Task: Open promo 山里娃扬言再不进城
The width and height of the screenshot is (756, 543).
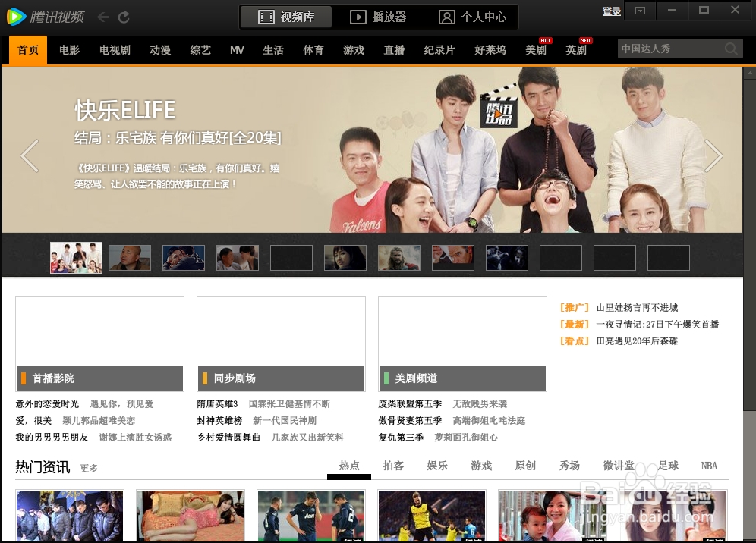Action: click(x=638, y=308)
